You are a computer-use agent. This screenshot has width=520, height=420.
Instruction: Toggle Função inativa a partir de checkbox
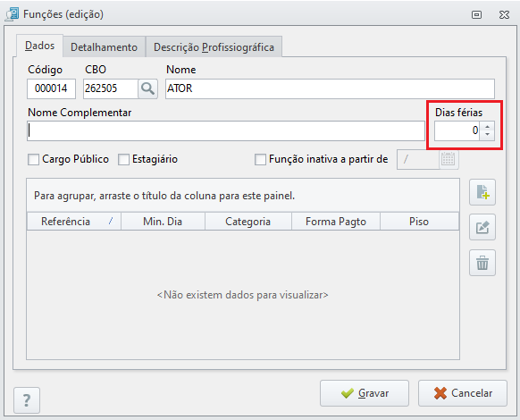point(260,159)
